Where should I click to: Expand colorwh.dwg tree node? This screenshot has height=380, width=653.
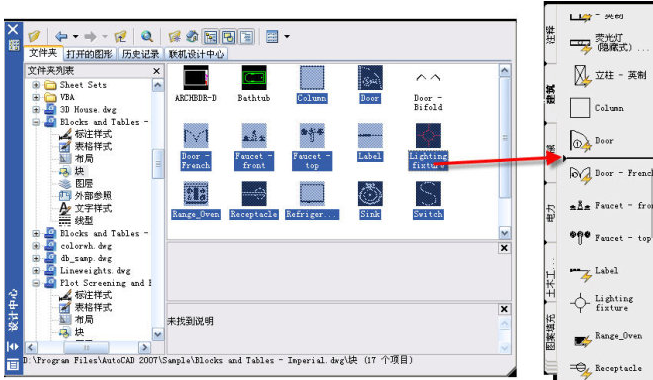click(x=36, y=246)
